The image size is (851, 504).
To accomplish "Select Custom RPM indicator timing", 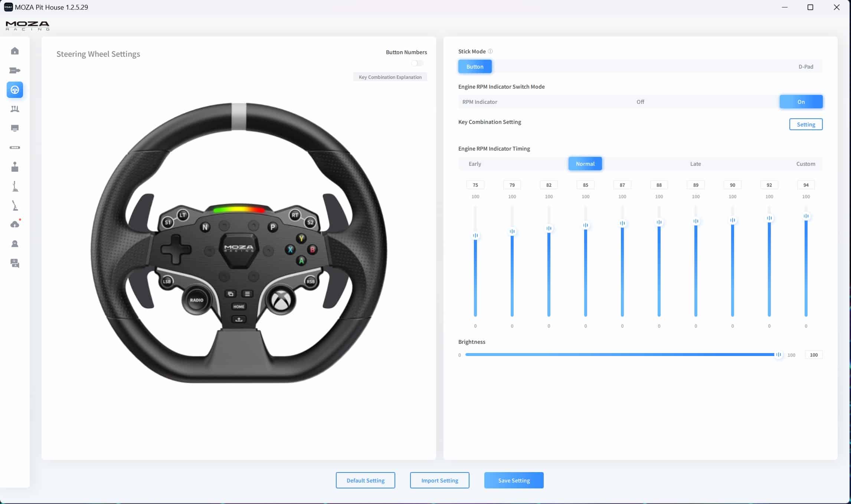I will point(806,164).
